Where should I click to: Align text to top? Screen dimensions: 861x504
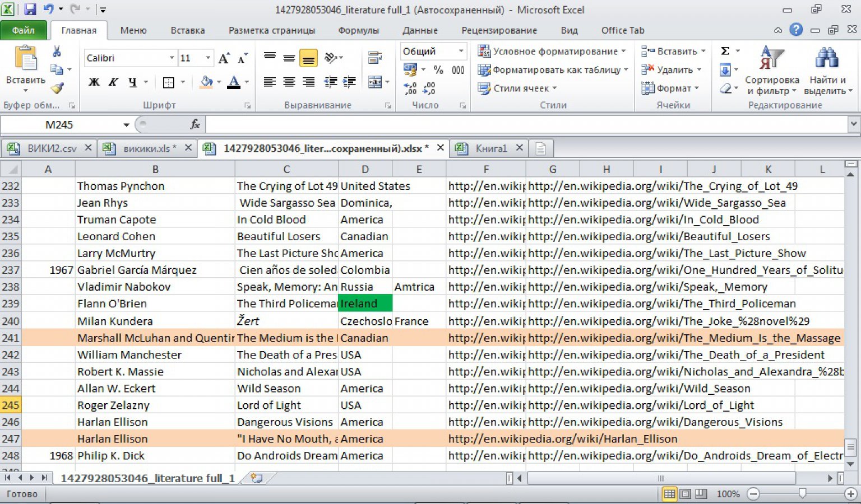(270, 57)
